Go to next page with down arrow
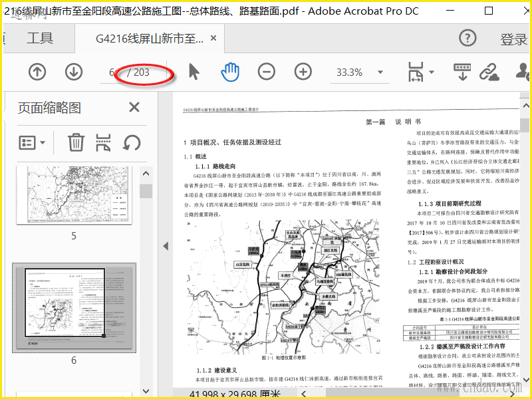Image resolution: width=532 pixels, height=399 pixels. (73, 72)
